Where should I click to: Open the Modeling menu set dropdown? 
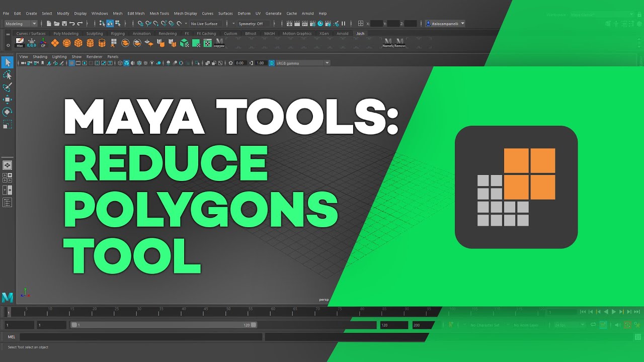21,24
